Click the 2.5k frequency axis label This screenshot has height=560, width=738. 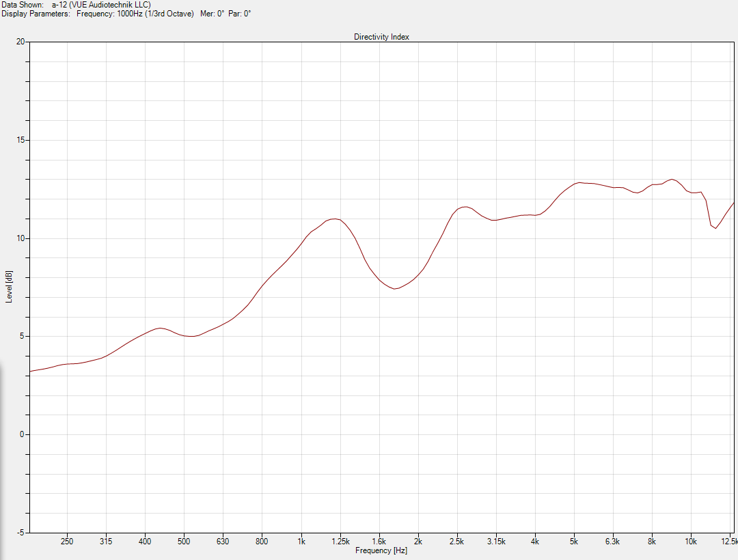tap(456, 541)
